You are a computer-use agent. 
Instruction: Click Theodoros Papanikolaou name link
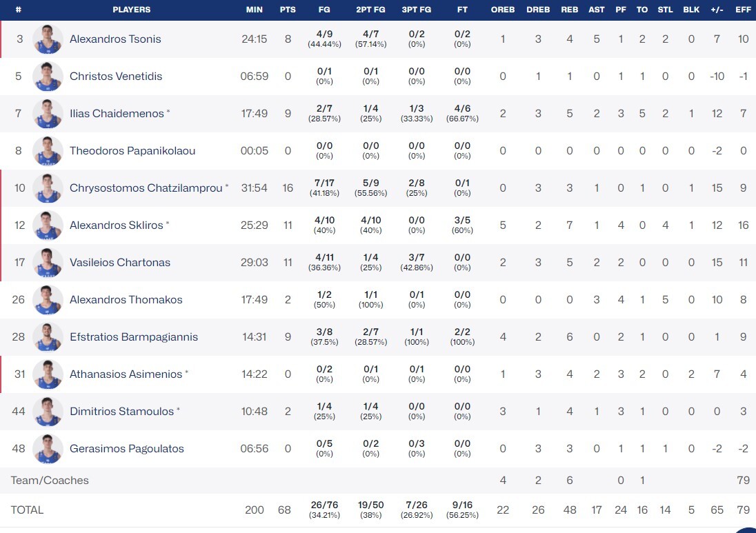coord(132,151)
